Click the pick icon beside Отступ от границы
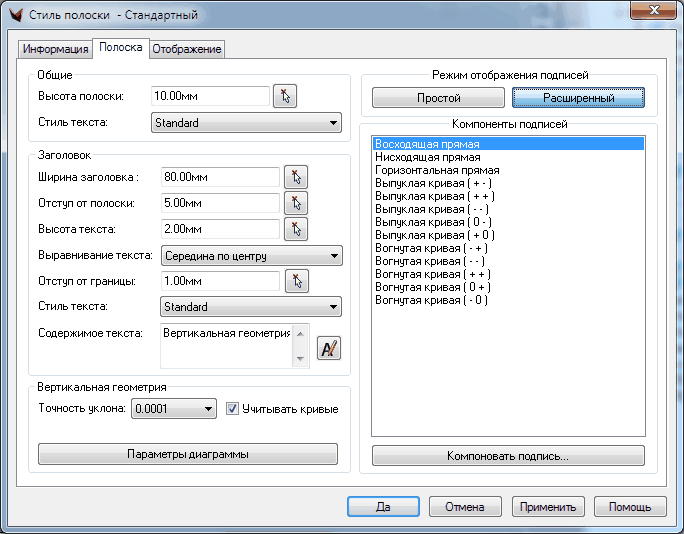Viewport: 684px width, 534px height. pos(296,281)
